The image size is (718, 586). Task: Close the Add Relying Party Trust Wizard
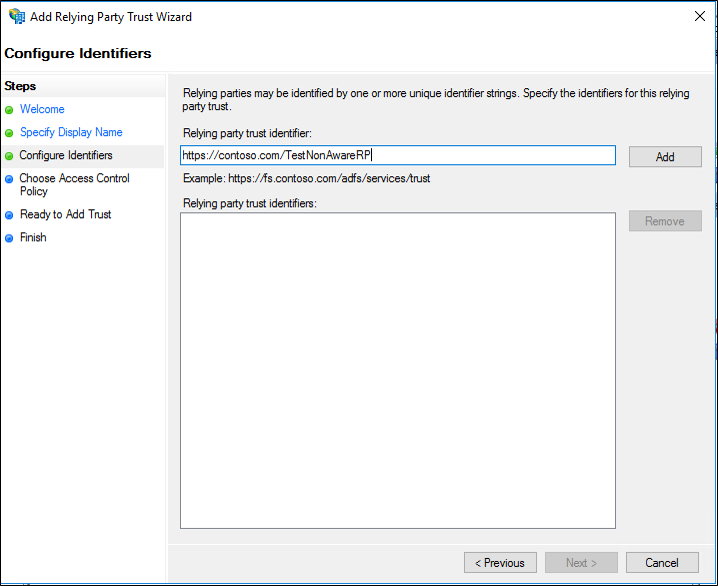pos(700,16)
